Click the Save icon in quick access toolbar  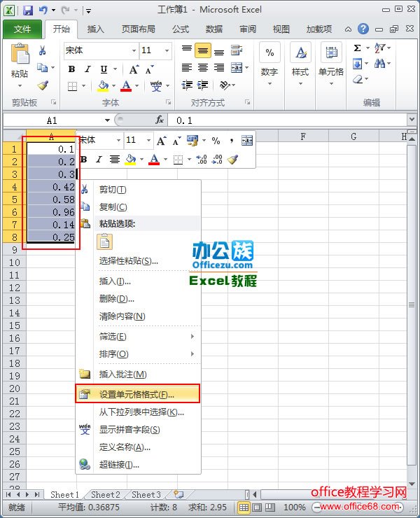(28, 10)
